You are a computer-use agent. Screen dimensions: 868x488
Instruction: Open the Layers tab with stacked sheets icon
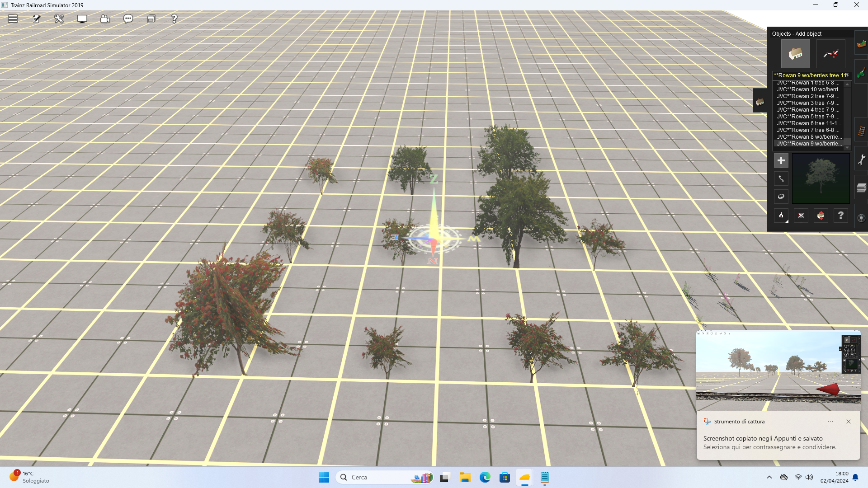[x=861, y=188]
